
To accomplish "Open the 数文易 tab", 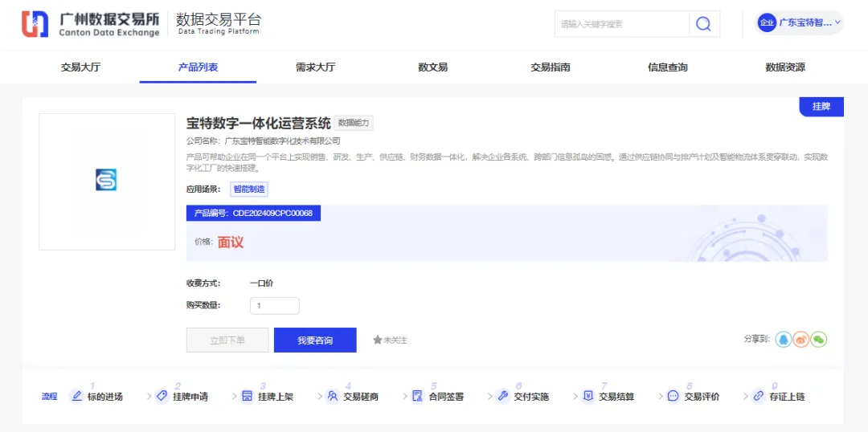I will 433,67.
